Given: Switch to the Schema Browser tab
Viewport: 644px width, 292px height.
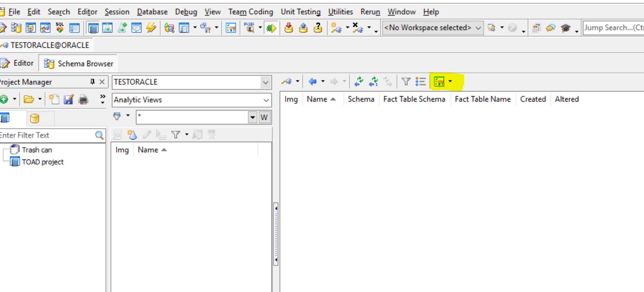Looking at the screenshot, I should (78, 63).
